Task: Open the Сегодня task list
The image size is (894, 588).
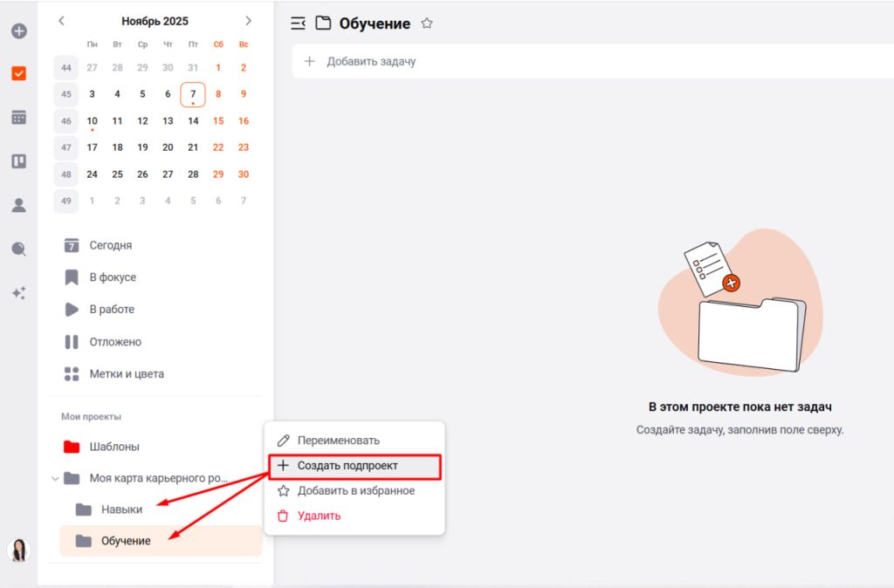Action: click(110, 245)
